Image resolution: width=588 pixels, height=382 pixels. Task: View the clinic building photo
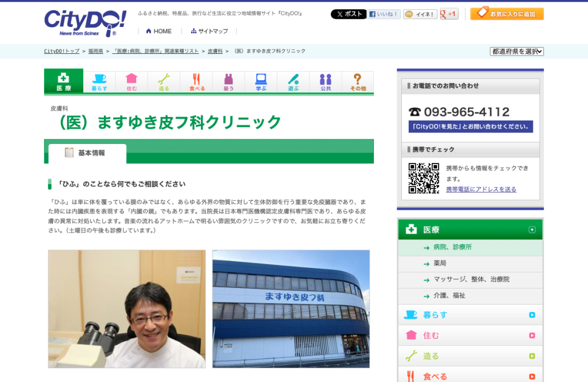click(291, 309)
